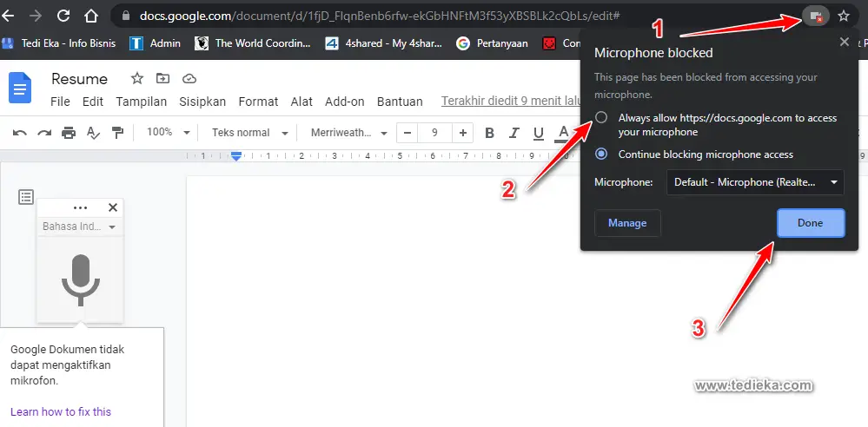Click the font size field showing 9
Image resolution: width=868 pixels, height=427 pixels.
coord(434,133)
